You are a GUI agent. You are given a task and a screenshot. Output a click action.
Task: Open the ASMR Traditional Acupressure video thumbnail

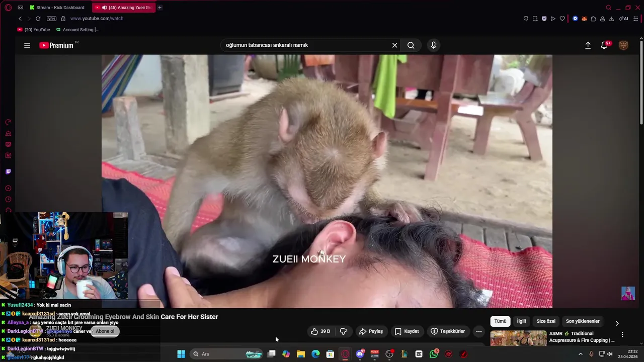(518, 338)
